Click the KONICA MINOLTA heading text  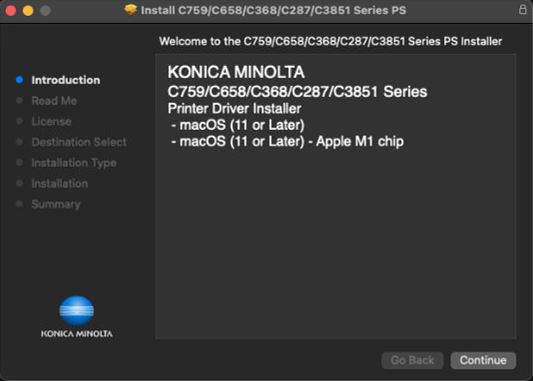coord(236,72)
